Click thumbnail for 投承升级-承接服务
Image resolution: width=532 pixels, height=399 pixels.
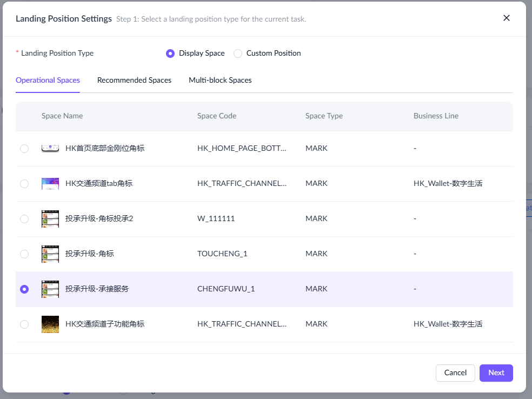[x=50, y=289]
